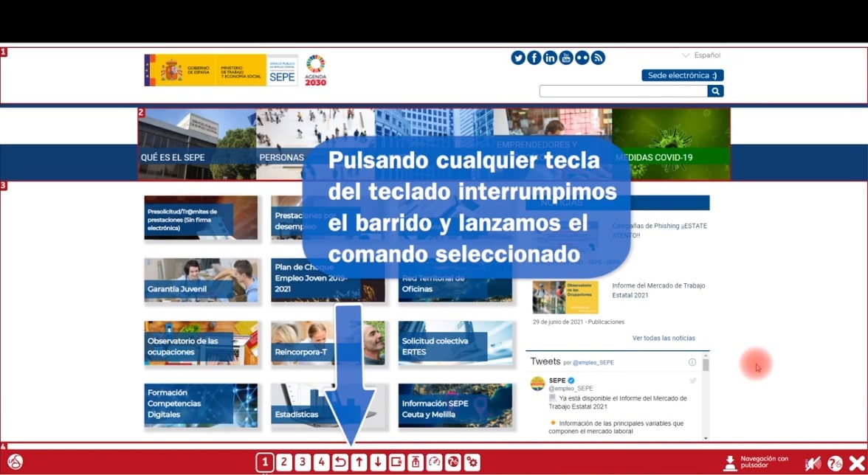
Task: Open Formación Competencias Digitales tile
Action: (201, 406)
